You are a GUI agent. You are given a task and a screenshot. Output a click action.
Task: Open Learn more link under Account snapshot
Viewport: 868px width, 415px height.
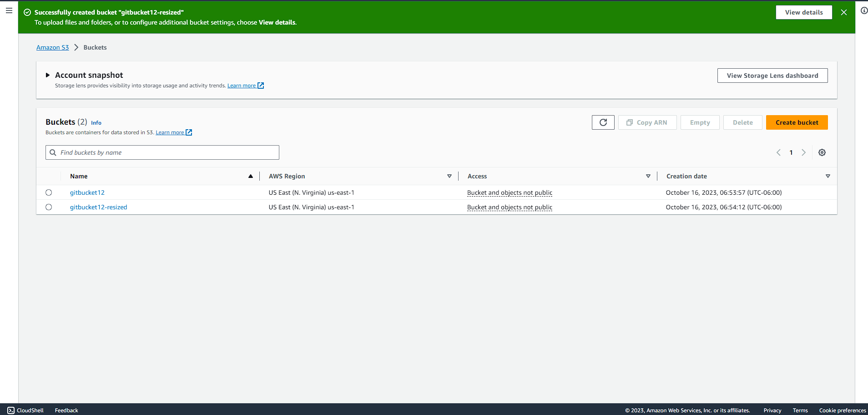click(246, 86)
